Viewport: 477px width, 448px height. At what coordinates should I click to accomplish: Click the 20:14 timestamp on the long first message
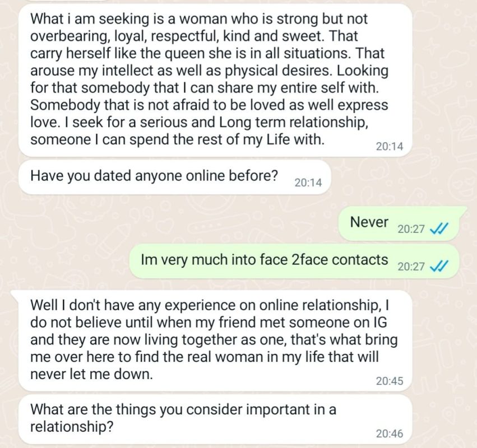[x=389, y=147]
